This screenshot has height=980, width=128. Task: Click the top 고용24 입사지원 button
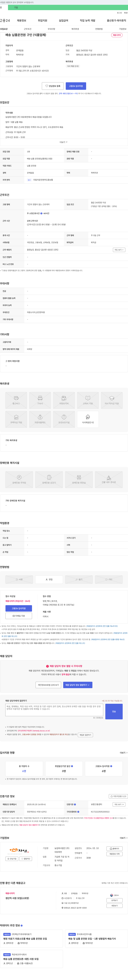[x=76, y=86]
